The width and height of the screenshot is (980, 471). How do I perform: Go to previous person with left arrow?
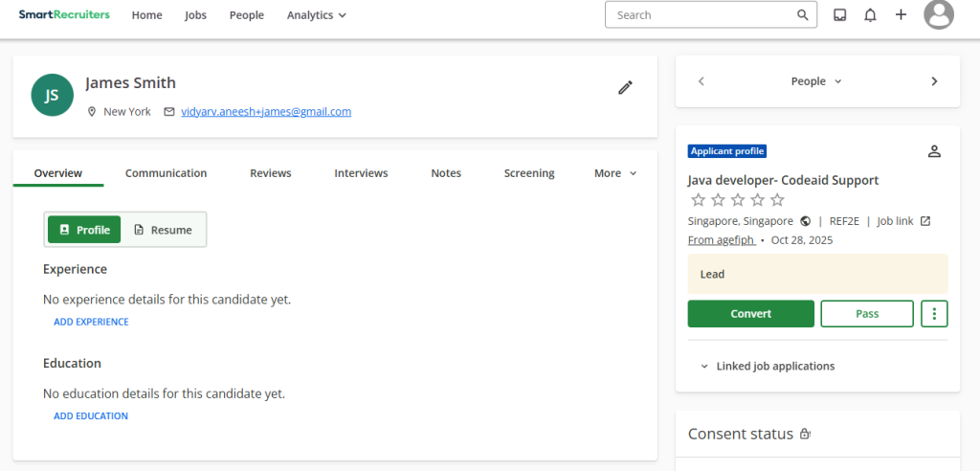click(701, 81)
